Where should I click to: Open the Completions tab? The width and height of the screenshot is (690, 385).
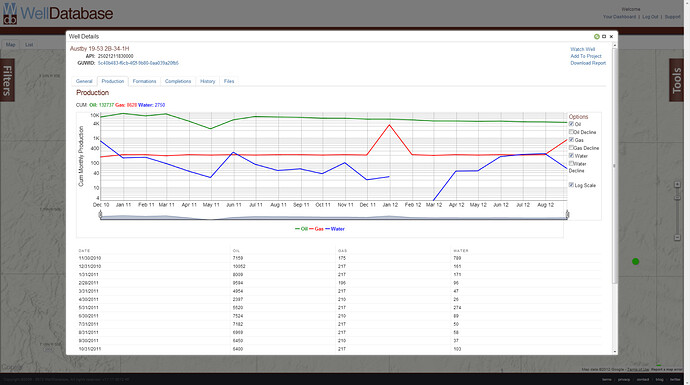click(178, 81)
